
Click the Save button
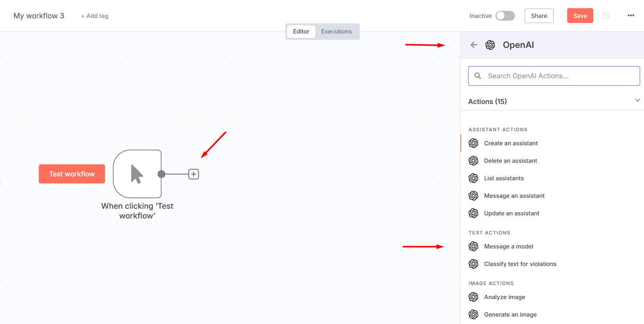(580, 16)
